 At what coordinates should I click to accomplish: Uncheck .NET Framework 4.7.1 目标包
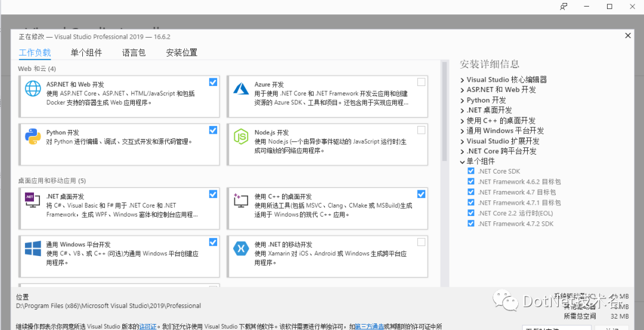471,202
